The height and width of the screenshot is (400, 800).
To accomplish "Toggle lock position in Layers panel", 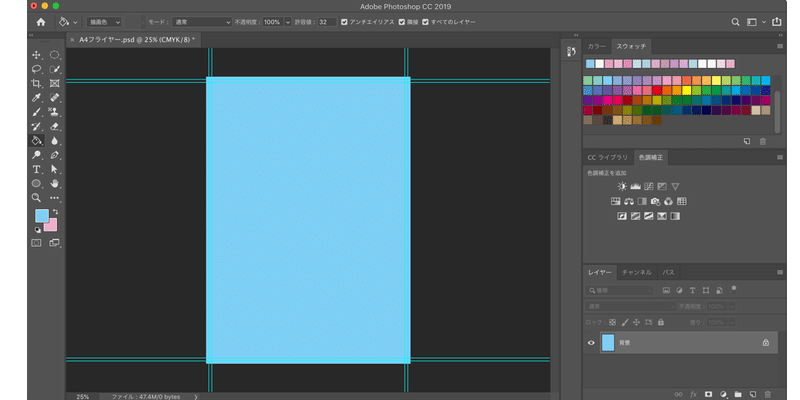I will tap(636, 322).
